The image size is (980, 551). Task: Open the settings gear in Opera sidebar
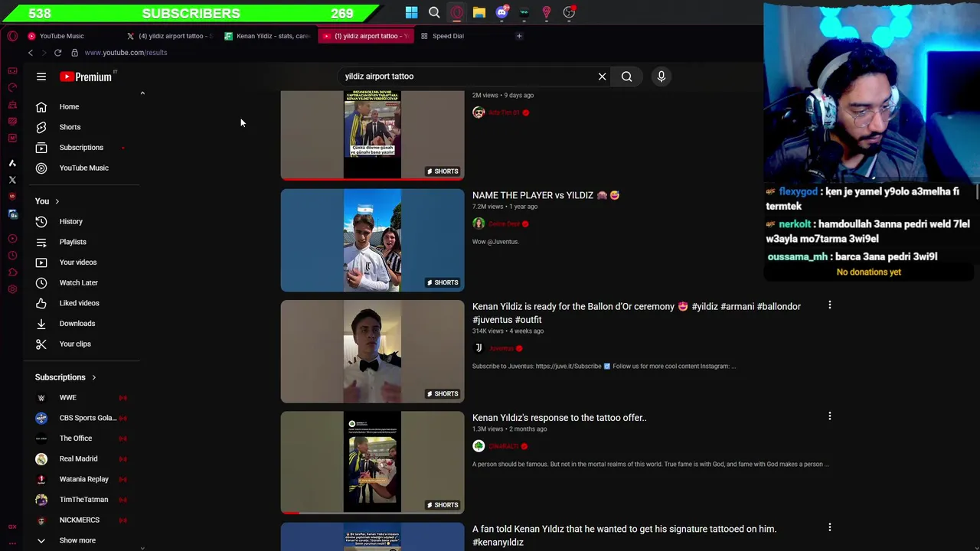coord(12,289)
